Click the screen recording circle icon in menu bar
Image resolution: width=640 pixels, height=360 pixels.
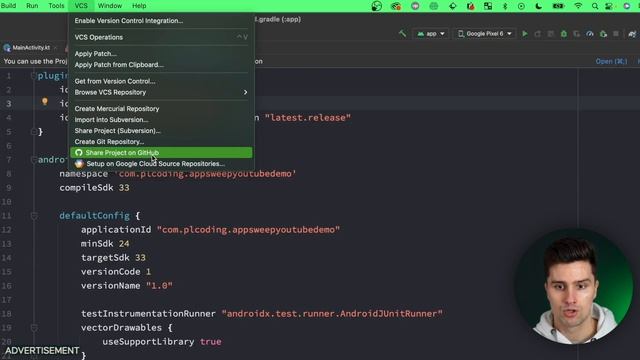click(521, 6)
